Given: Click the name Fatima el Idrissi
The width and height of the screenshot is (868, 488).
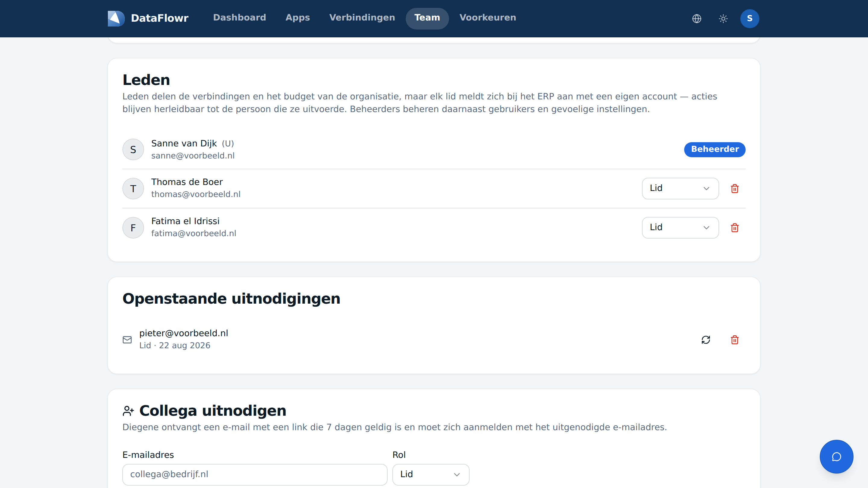Looking at the screenshot, I should [x=185, y=221].
